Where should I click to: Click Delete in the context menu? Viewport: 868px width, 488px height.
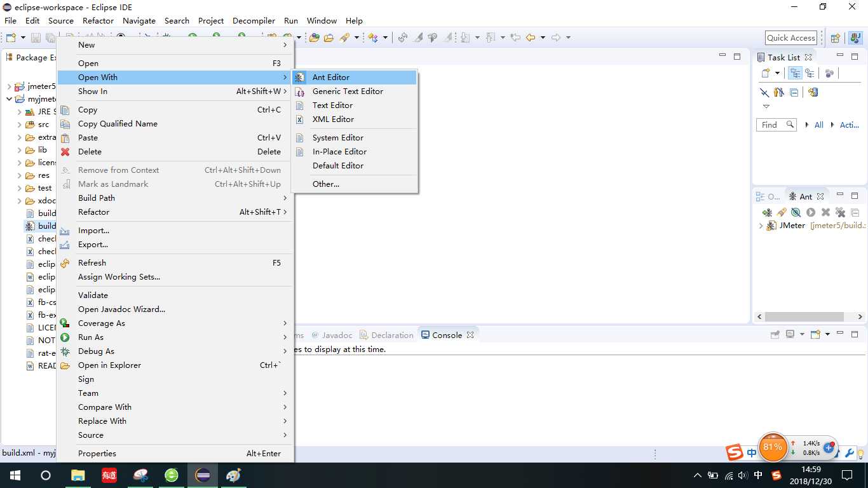point(175,151)
